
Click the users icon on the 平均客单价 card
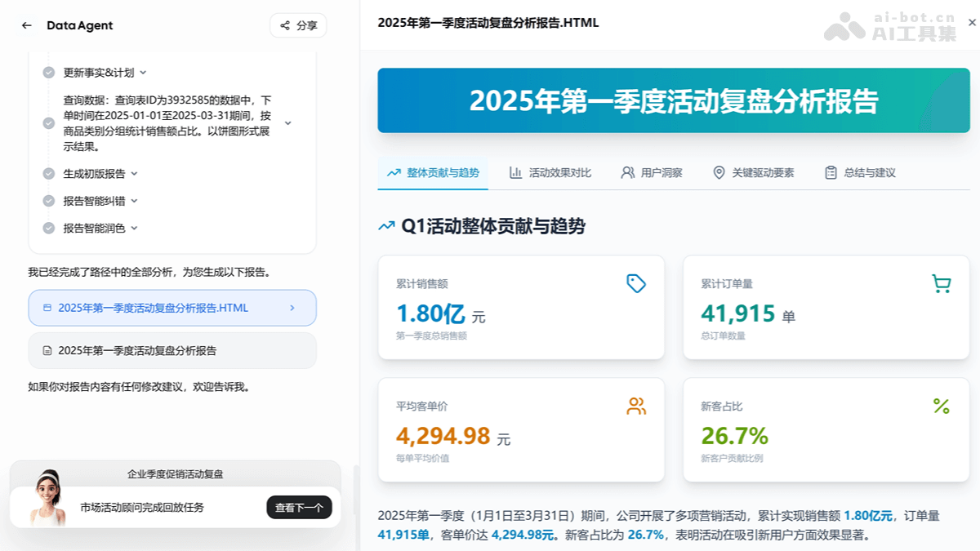[635, 405]
